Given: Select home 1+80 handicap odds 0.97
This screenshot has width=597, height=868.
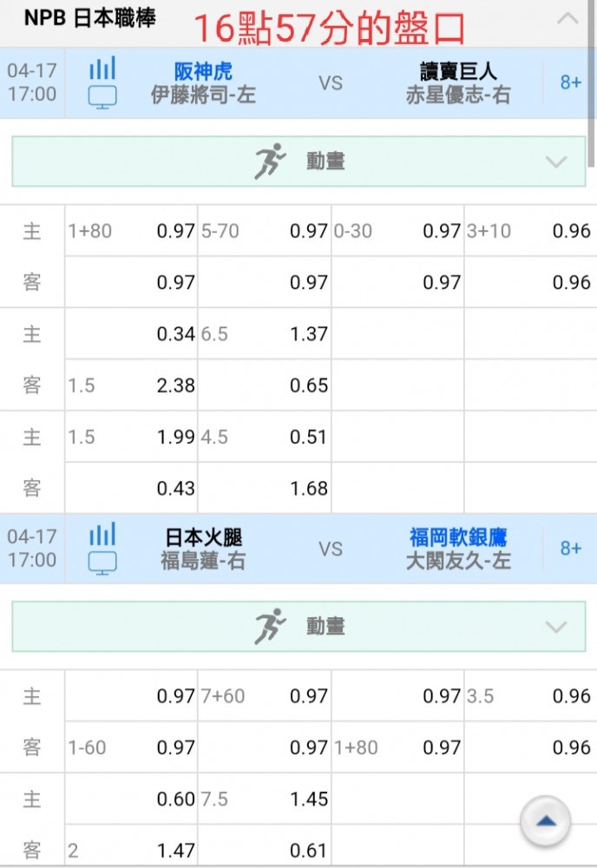Looking at the screenshot, I should pos(132,231).
